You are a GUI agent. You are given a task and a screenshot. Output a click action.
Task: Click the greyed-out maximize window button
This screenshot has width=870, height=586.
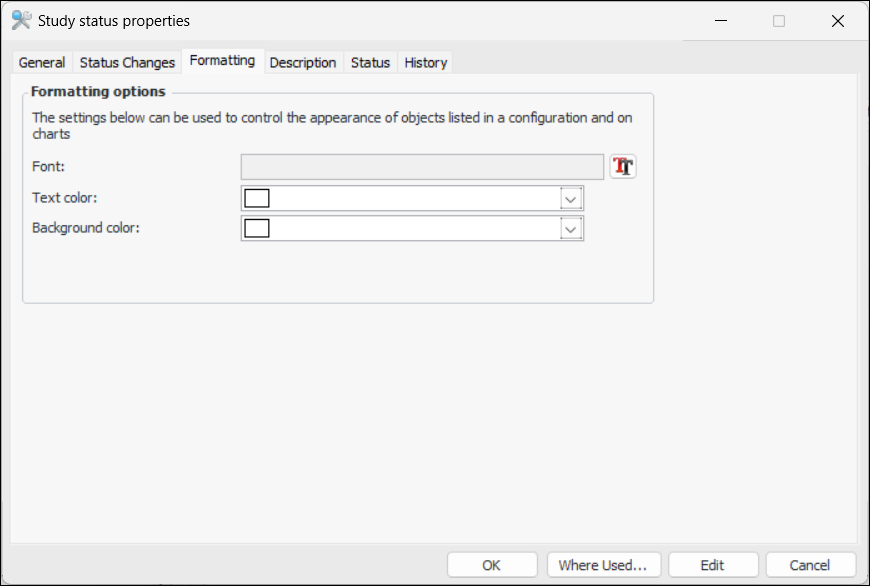[x=779, y=21]
